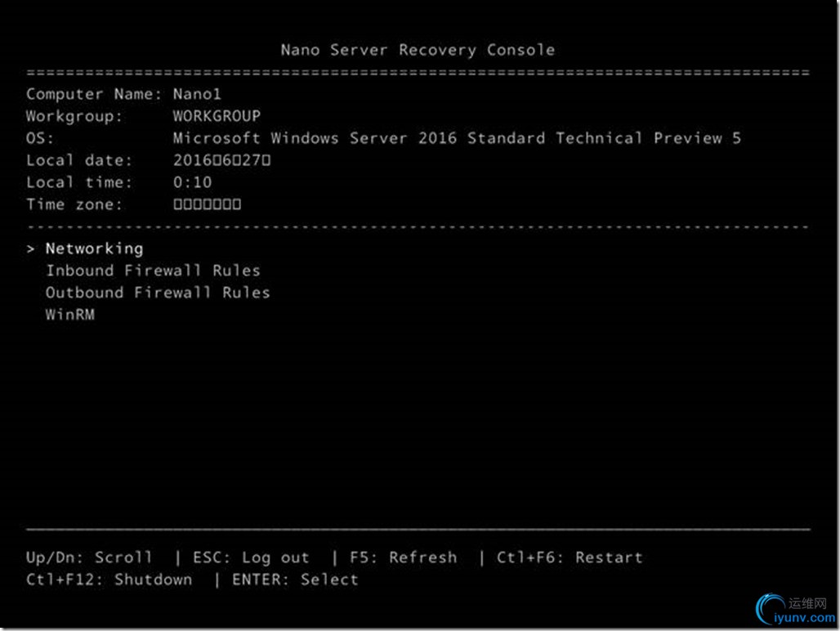
Task: Open Outbound Firewall Rules
Action: coord(158,293)
